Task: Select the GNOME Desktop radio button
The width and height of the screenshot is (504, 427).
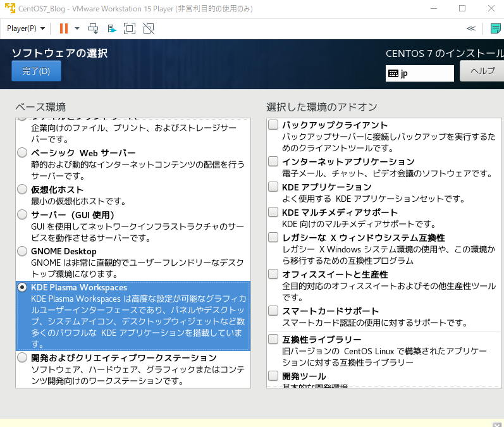Action: point(22,251)
